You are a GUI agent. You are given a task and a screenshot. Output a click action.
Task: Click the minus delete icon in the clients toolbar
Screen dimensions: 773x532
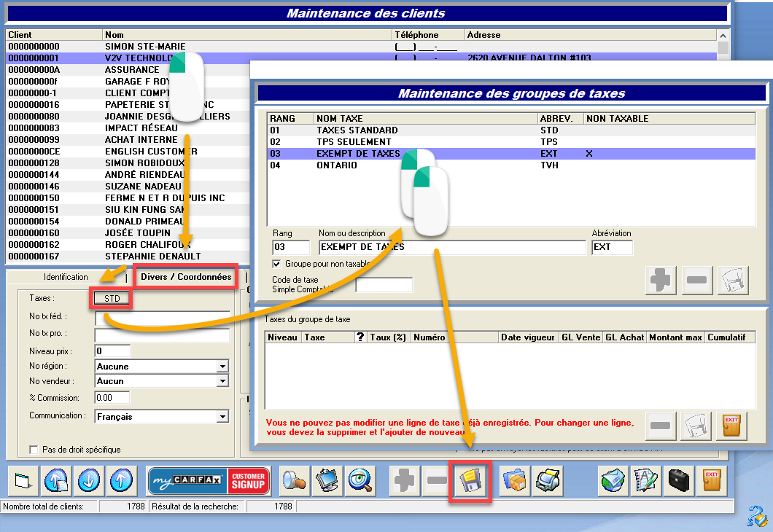tap(437, 480)
